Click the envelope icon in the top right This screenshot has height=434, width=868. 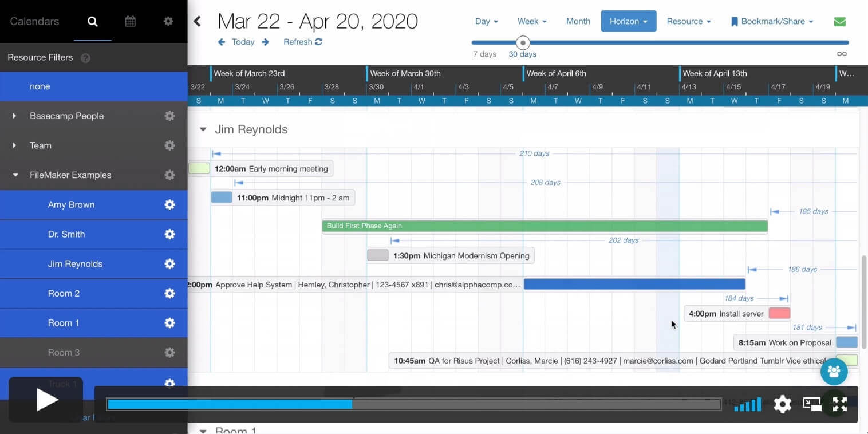[x=839, y=21]
